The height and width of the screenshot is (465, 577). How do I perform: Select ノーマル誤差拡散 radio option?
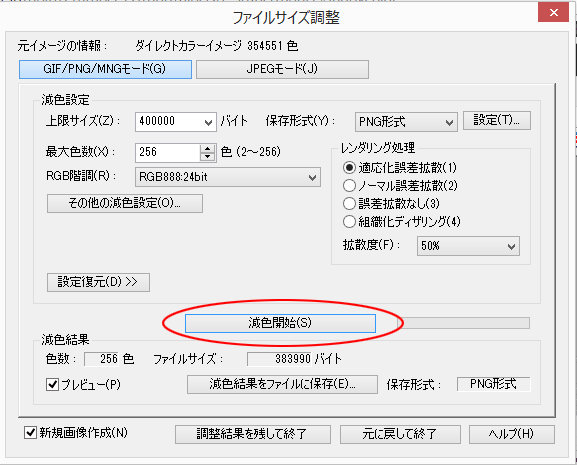(x=349, y=185)
